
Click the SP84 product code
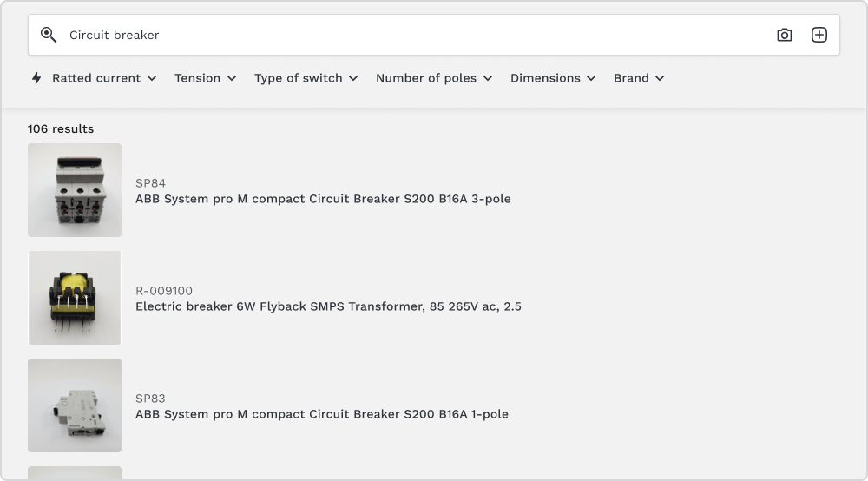150,183
